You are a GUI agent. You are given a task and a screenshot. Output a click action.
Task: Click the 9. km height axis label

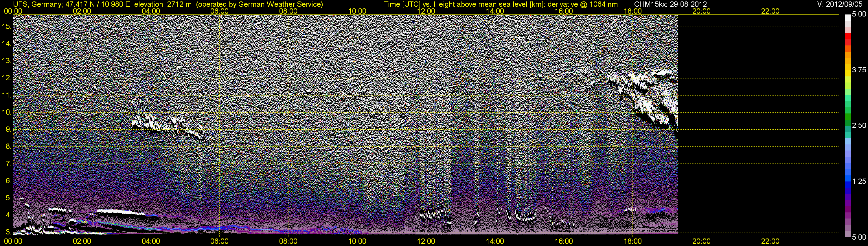click(x=8, y=129)
